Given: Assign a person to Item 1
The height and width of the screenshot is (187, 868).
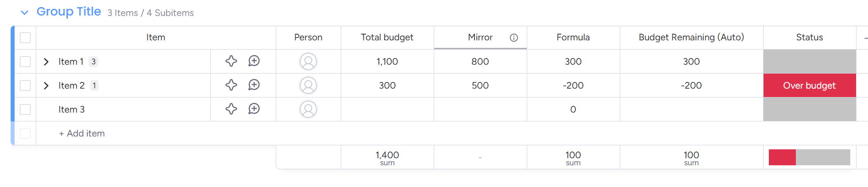Looking at the screenshot, I should point(308,62).
